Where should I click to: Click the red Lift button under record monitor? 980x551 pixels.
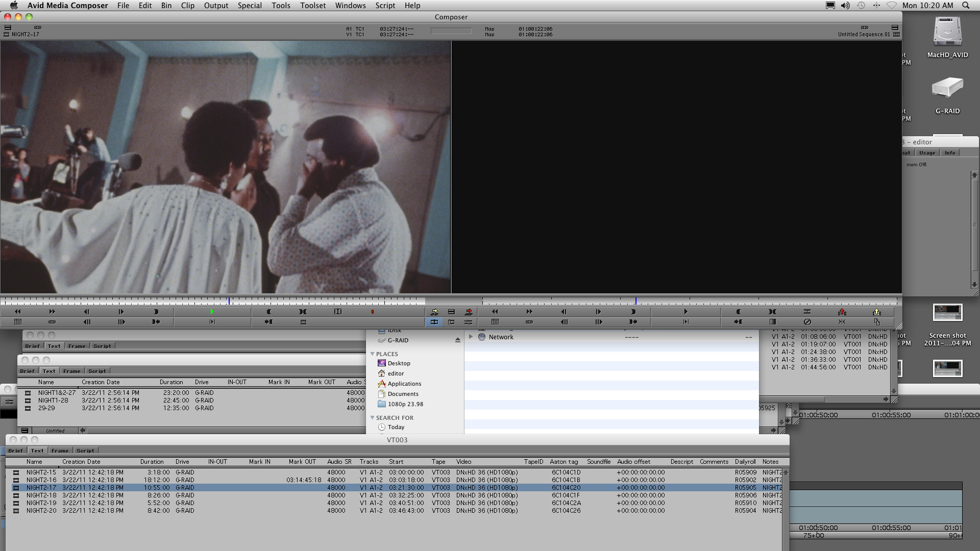point(842,312)
